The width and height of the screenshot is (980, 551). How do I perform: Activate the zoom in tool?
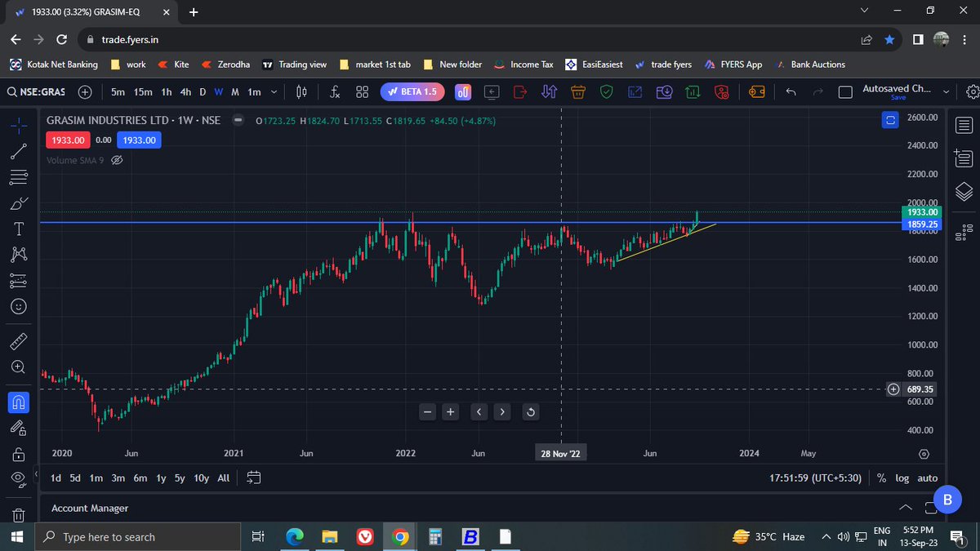point(19,368)
